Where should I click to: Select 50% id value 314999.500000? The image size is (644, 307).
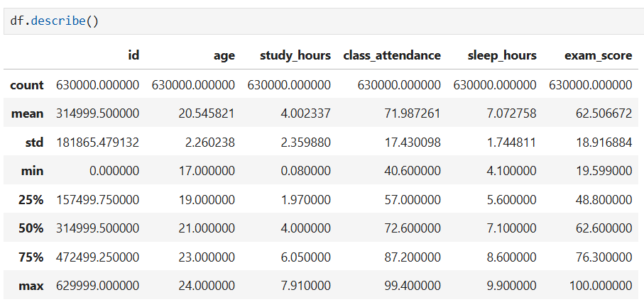(98, 228)
